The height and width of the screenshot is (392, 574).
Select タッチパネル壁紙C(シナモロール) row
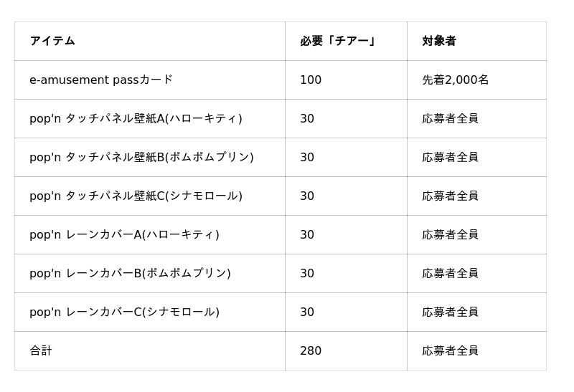(x=281, y=196)
